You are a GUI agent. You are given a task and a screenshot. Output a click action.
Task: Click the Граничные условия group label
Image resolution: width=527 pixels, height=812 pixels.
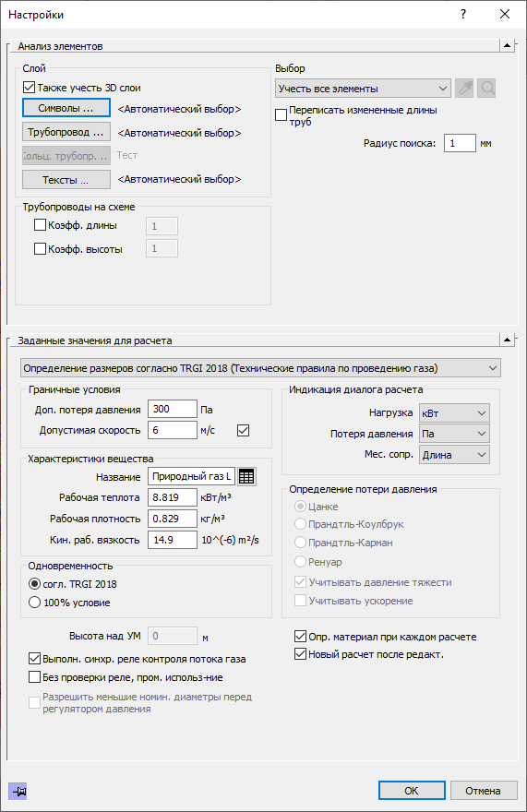point(75,389)
